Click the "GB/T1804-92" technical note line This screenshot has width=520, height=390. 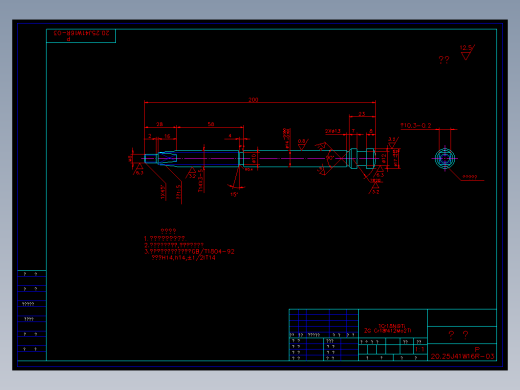189,251
